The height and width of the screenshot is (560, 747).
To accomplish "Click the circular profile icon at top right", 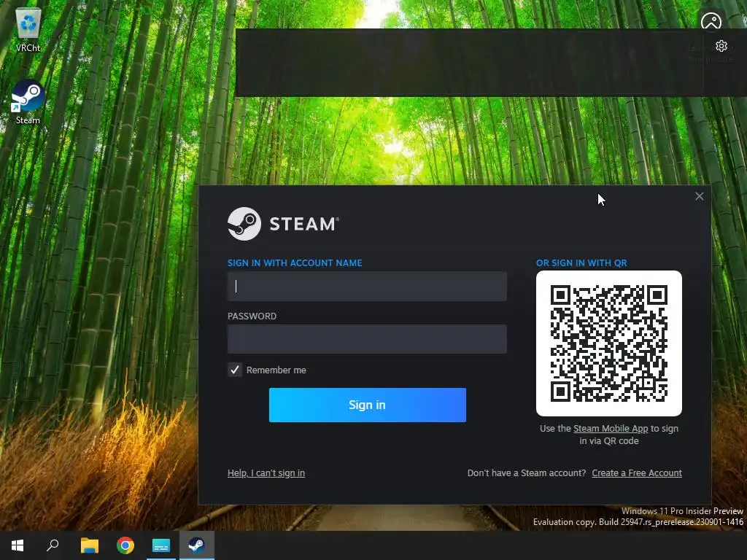I will tap(711, 21).
